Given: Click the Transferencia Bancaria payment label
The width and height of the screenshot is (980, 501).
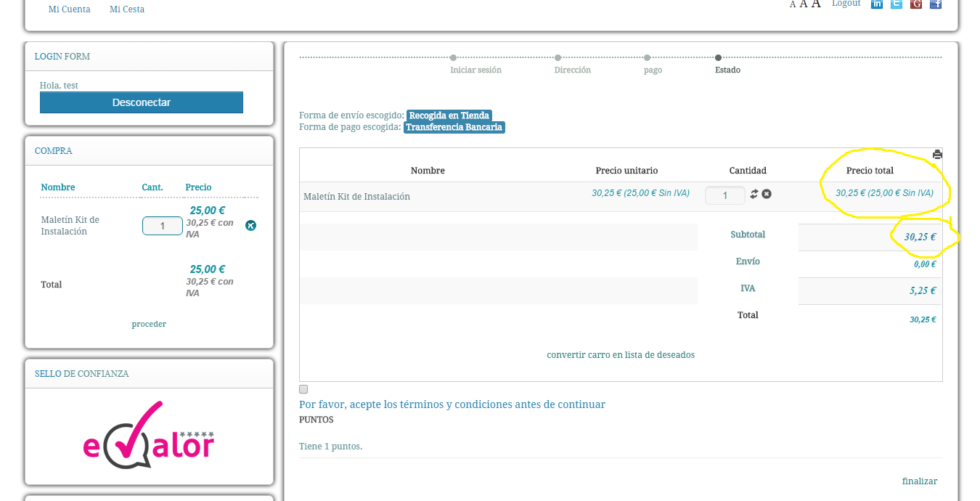Looking at the screenshot, I should [454, 127].
